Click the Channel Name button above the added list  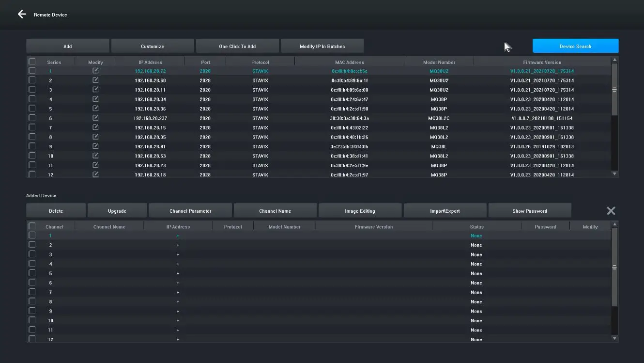(275, 211)
